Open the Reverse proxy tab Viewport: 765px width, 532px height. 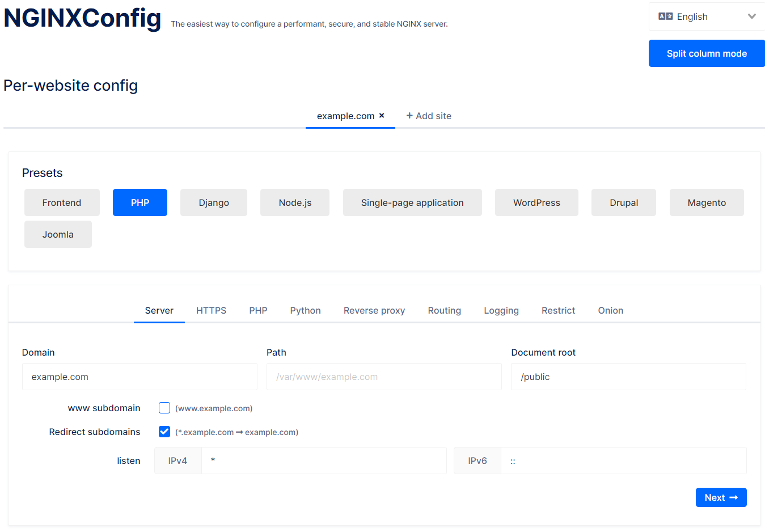coord(374,310)
